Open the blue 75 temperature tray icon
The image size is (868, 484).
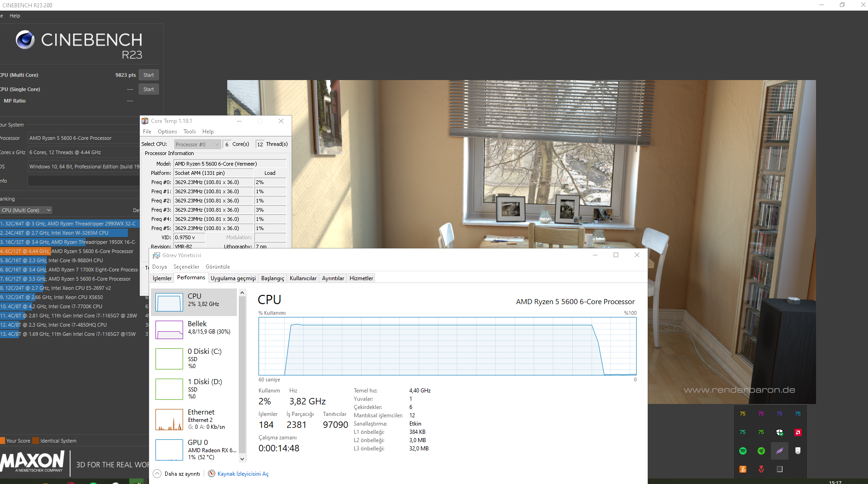point(798,414)
